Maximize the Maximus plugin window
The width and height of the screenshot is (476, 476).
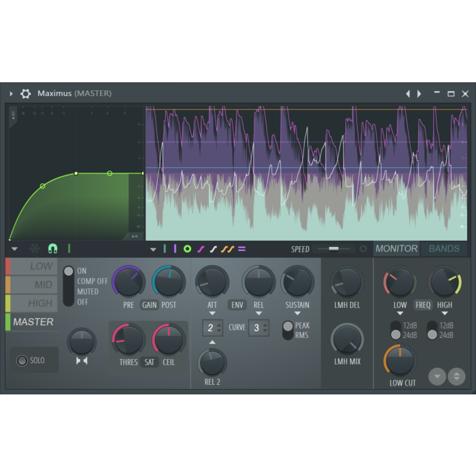point(451,94)
